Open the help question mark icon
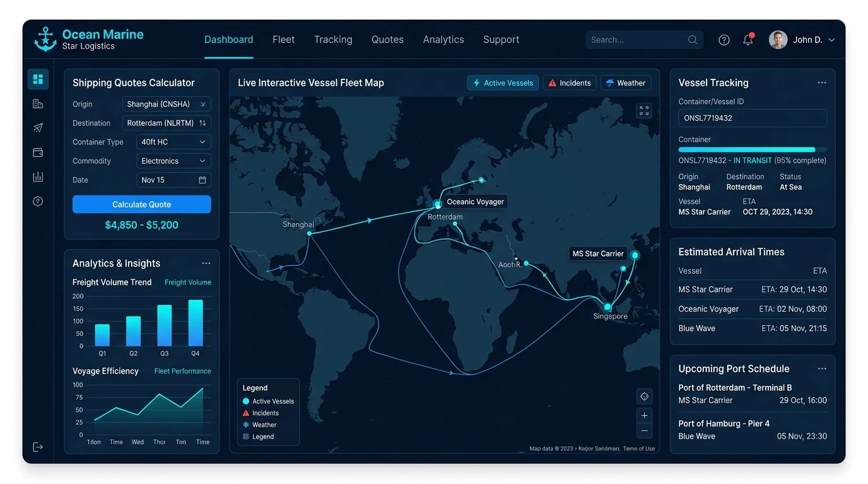This screenshot has width=868, height=484. pyautogui.click(x=724, y=40)
